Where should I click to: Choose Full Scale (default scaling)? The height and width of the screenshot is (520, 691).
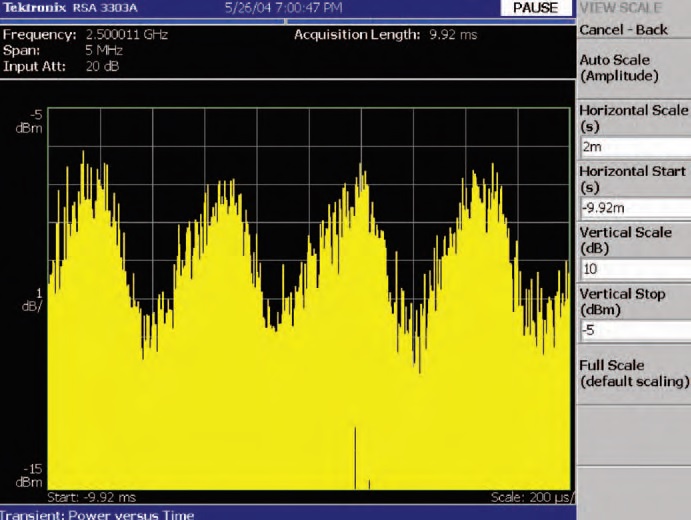pyautogui.click(x=633, y=373)
